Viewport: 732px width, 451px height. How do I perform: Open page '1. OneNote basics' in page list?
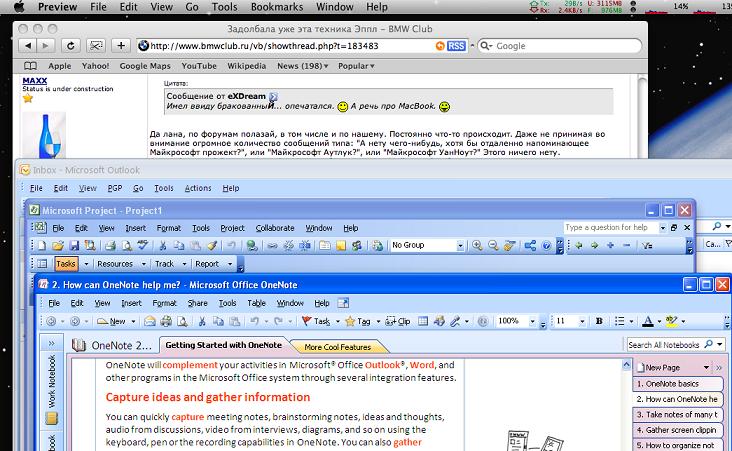tap(678, 384)
